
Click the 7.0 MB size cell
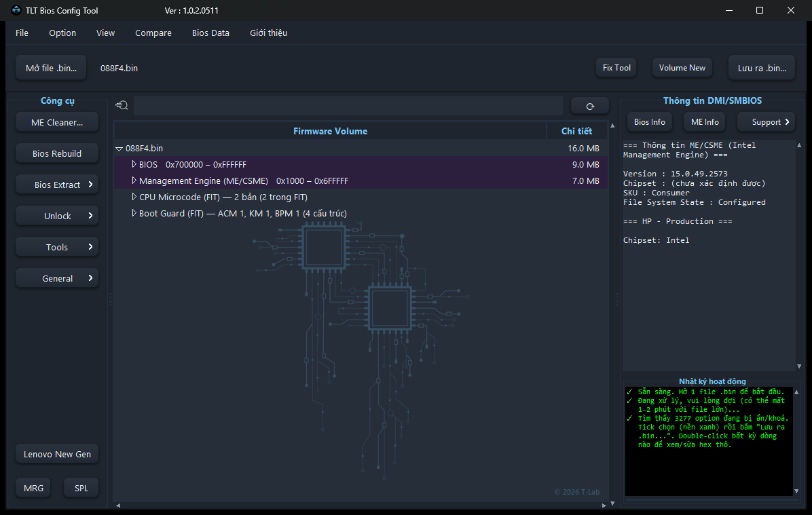[x=586, y=180]
